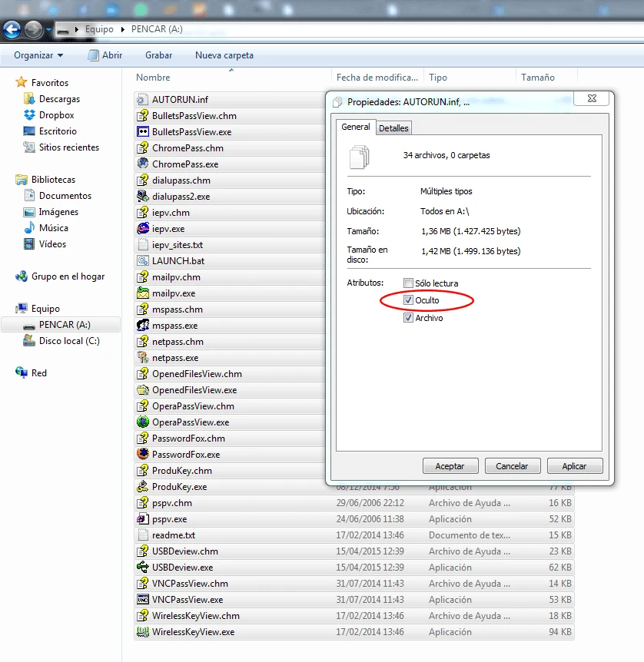Screen dimensions: 644x662
Task: Select VNCPassView.exe icon
Action: click(143, 600)
